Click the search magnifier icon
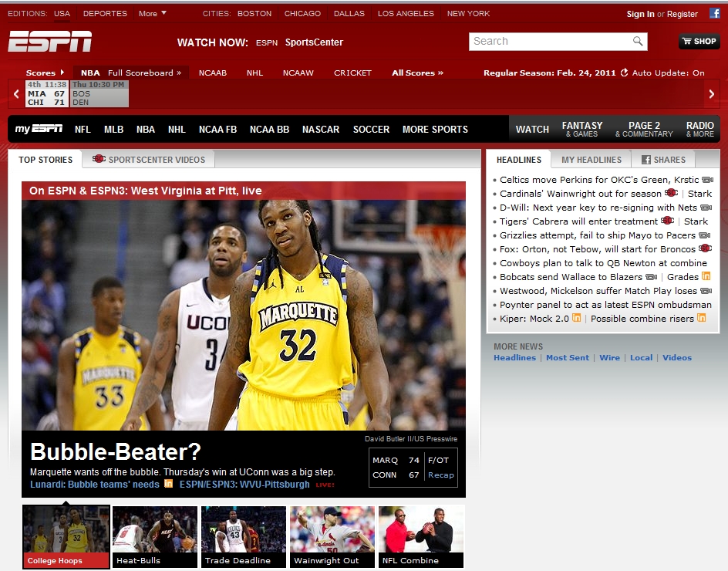The height and width of the screenshot is (571, 728). (x=638, y=42)
